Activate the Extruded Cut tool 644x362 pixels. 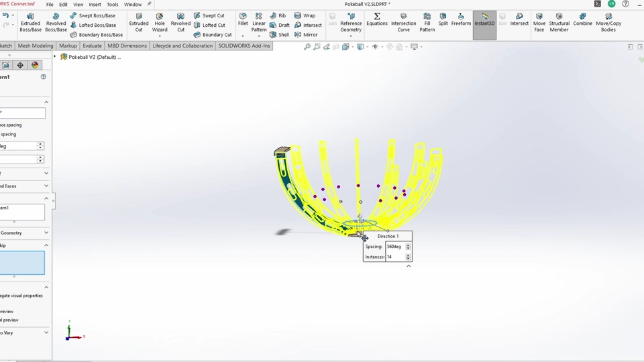coord(139,23)
